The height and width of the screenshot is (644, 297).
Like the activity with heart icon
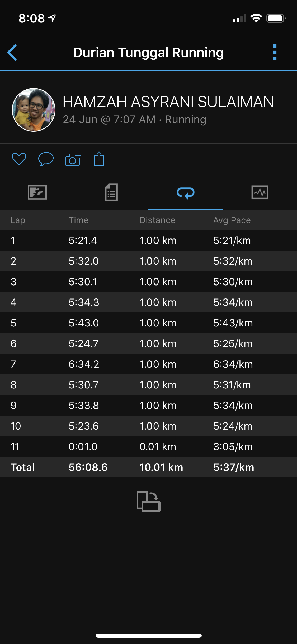pyautogui.click(x=19, y=159)
